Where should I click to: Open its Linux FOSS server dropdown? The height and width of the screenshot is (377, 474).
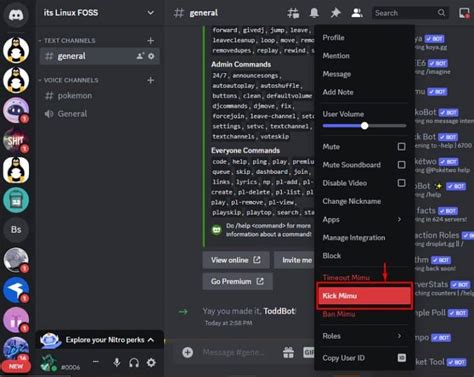click(x=151, y=13)
